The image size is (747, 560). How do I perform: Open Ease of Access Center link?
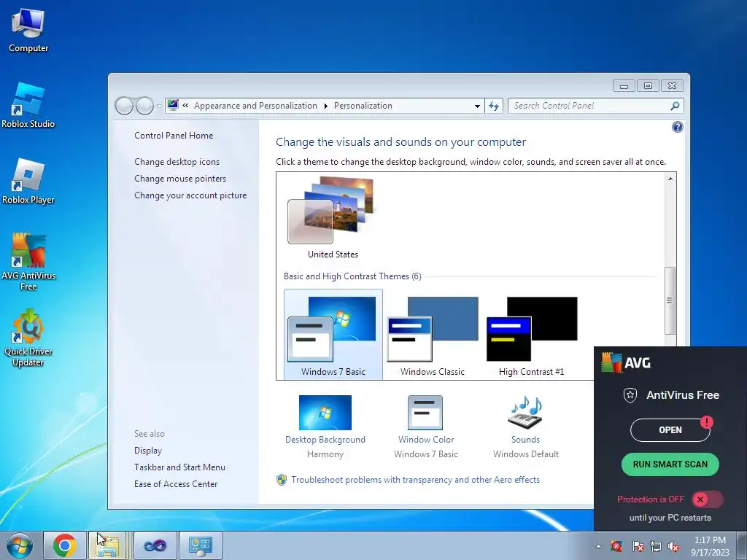[176, 484]
